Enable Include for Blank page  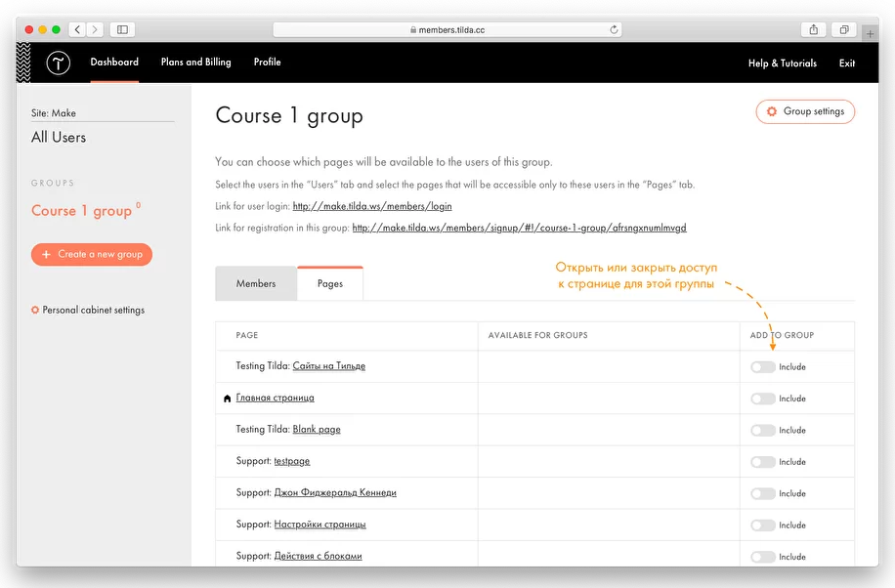[x=763, y=431]
